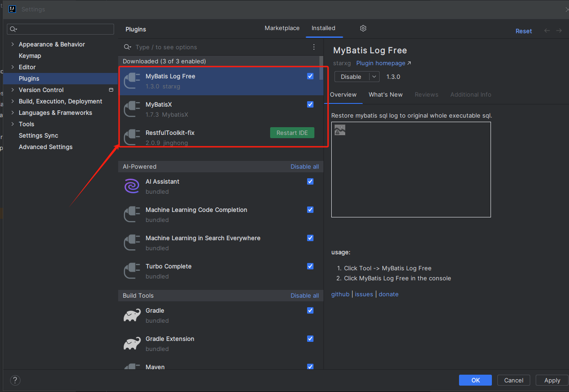Viewport: 569px width, 392px height.
Task: Click the Maven plugin icon
Action: point(132,366)
